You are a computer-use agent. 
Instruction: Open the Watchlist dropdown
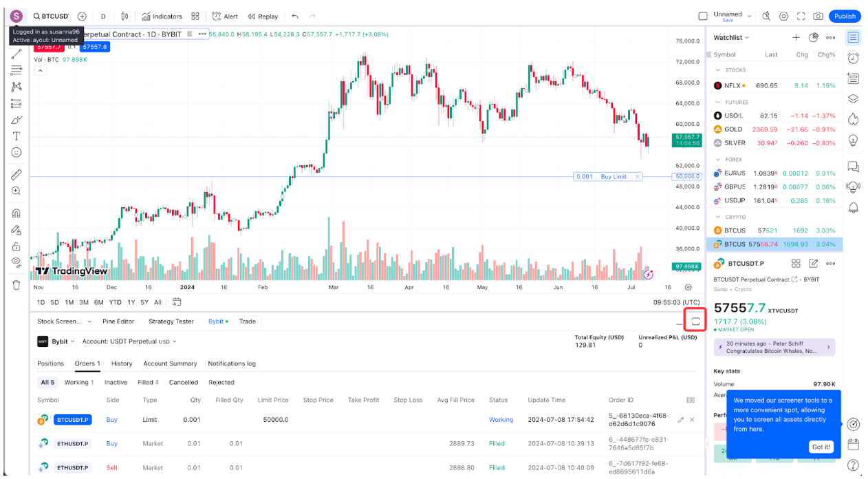[x=731, y=38]
